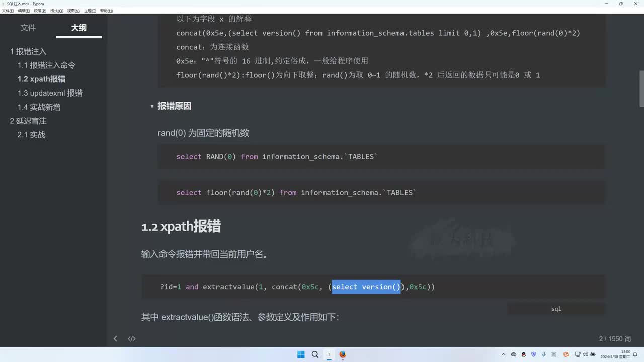This screenshot has width=644, height=362.
Task: Click the highlighted select version() text
Action: point(366,287)
